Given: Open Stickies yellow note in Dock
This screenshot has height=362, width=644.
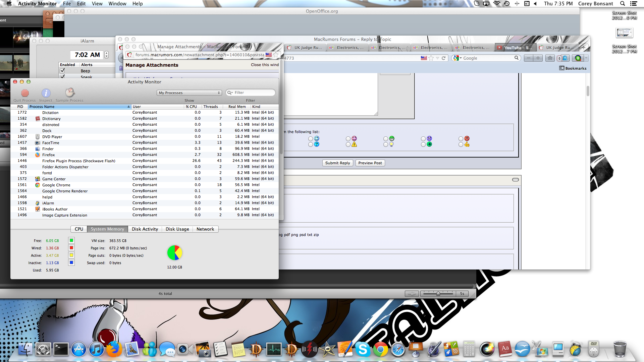Looking at the screenshot, I should (x=238, y=349).
